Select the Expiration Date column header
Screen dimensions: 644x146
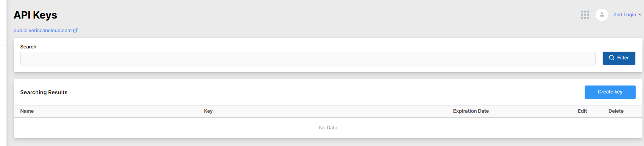click(x=471, y=111)
